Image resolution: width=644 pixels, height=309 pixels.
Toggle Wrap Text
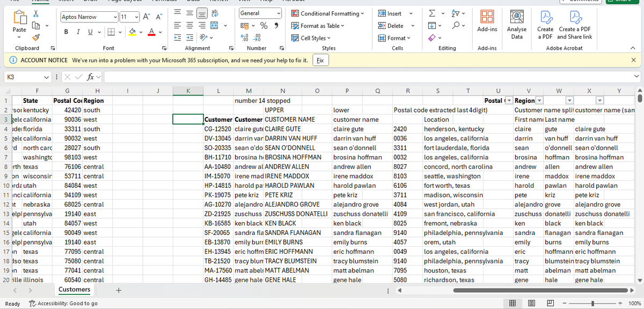(x=215, y=13)
